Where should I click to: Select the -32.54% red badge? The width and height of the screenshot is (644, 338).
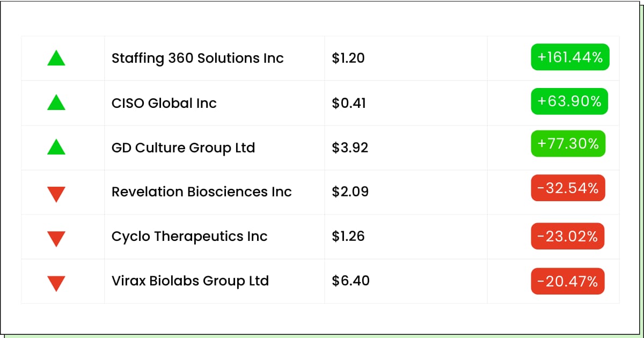tap(568, 188)
